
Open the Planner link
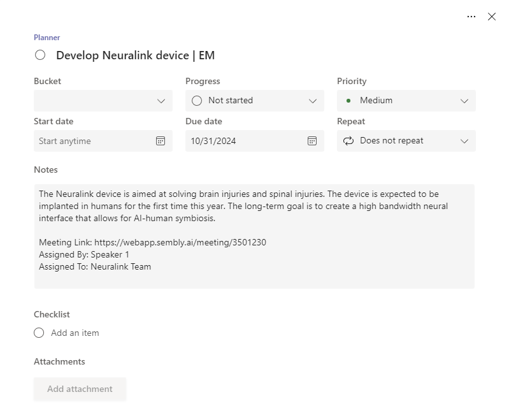[x=47, y=38]
